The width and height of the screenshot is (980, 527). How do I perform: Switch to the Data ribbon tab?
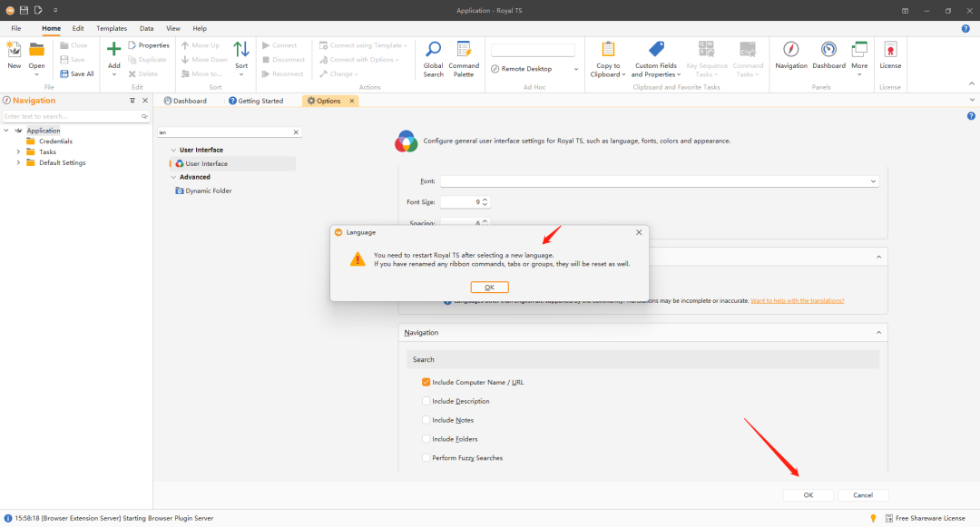point(146,29)
